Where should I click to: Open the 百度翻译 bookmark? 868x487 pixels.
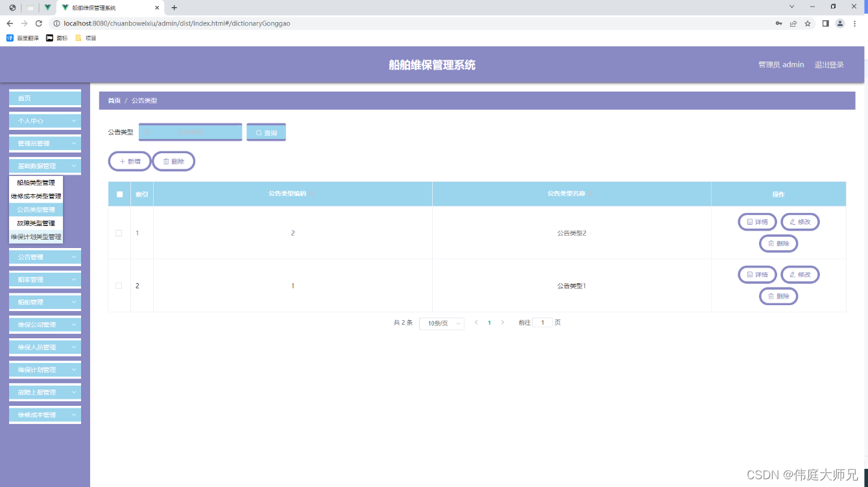click(x=23, y=38)
